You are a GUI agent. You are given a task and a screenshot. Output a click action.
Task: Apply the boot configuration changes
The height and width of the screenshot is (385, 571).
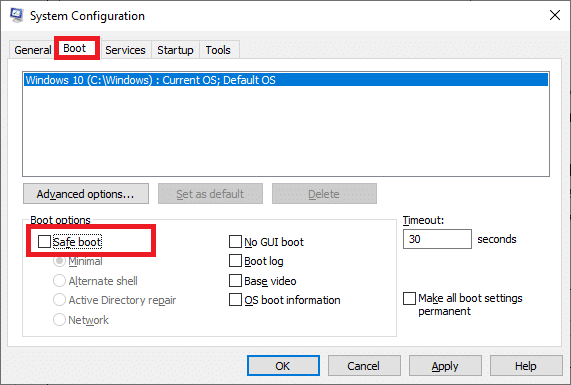coord(445,366)
